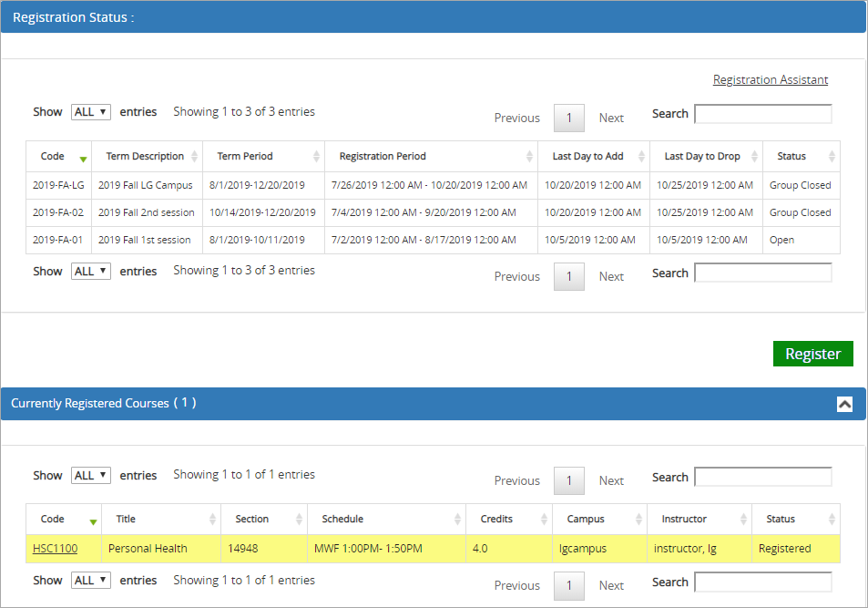Focus the top Search field in Registration Status
The width and height of the screenshot is (868, 608).
click(762, 114)
